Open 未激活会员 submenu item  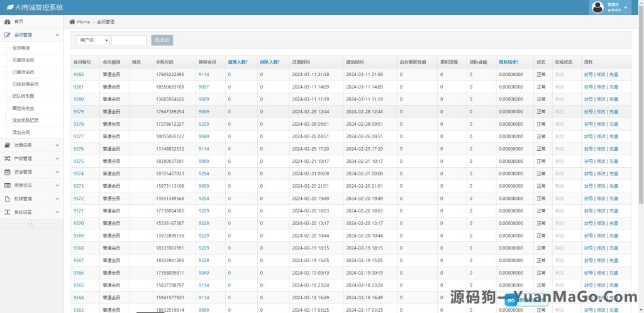[x=23, y=60]
